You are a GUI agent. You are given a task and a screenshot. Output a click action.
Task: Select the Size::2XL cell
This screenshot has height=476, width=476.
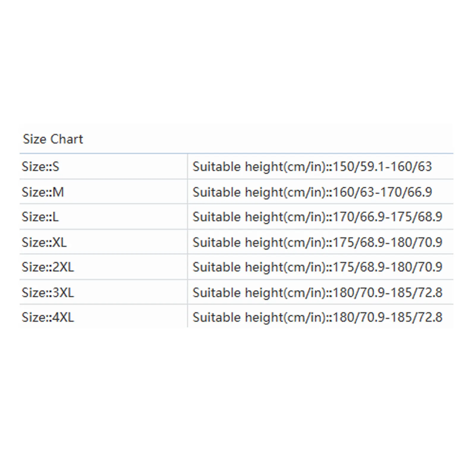[48, 267]
